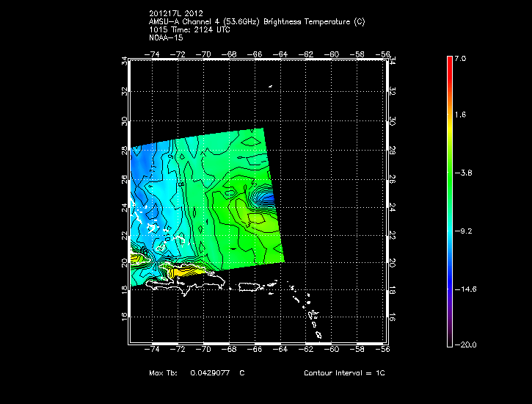This screenshot has width=532, height=404.
Task: Click the top axis longitude label "-74"
Action: tap(152, 54)
